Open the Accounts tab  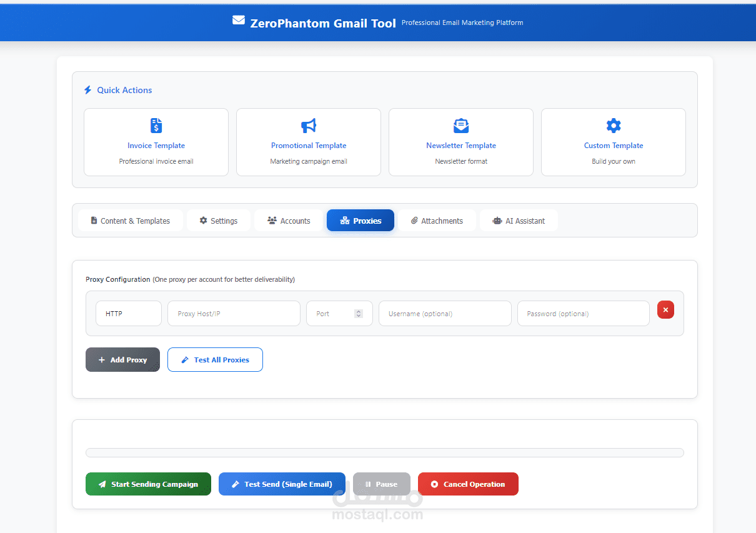click(289, 221)
